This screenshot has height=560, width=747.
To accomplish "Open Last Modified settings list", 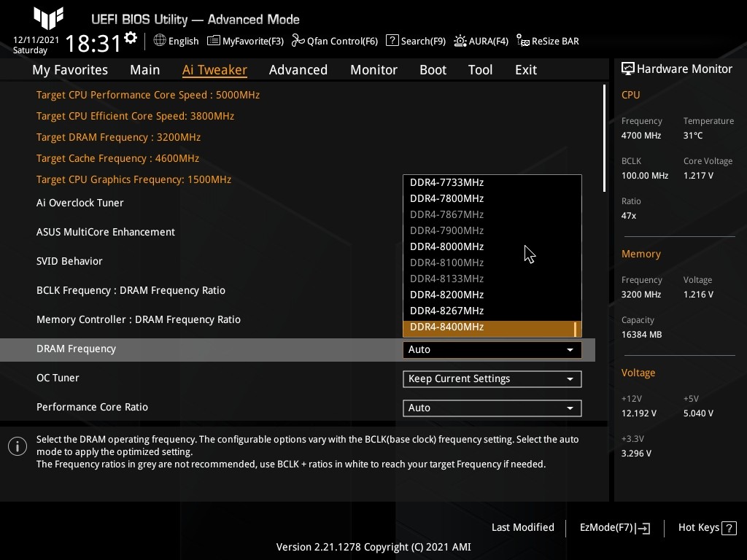I will click(x=522, y=527).
